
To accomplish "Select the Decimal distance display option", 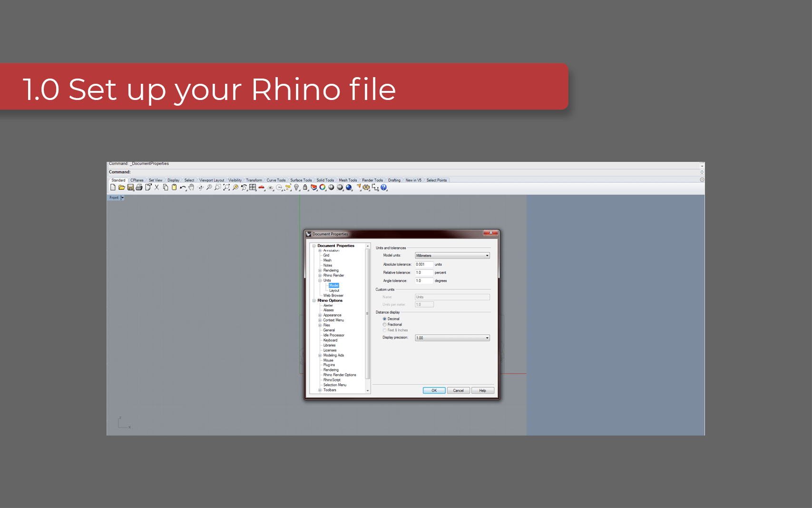I will click(384, 319).
